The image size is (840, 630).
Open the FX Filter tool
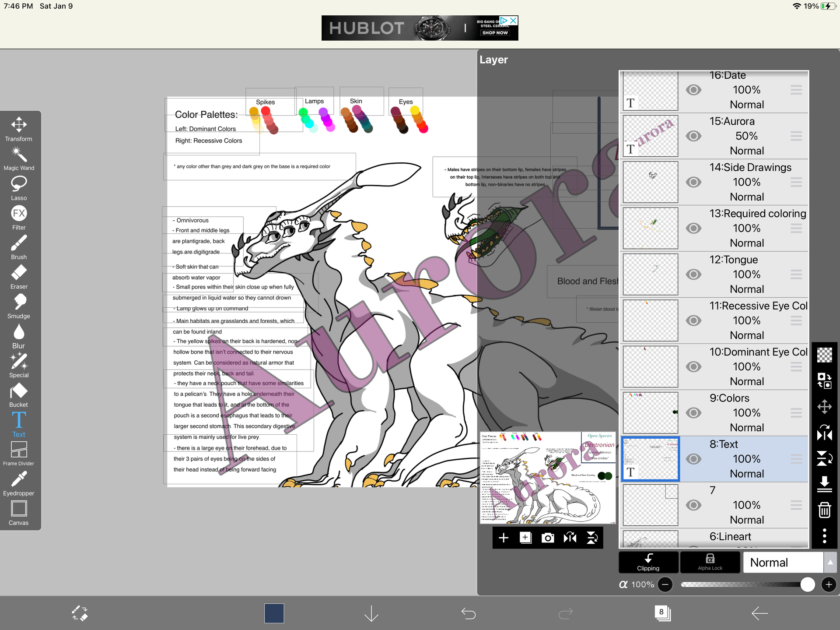pyautogui.click(x=19, y=218)
